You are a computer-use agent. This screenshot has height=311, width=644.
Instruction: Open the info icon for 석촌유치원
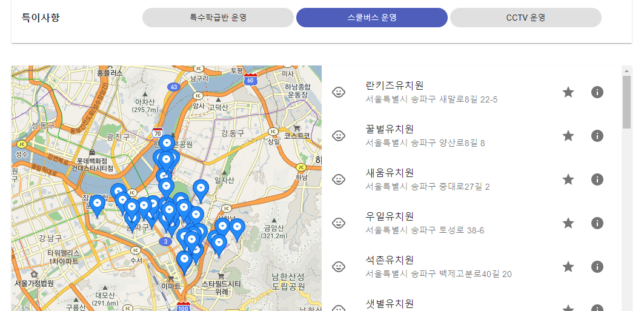pyautogui.click(x=597, y=267)
